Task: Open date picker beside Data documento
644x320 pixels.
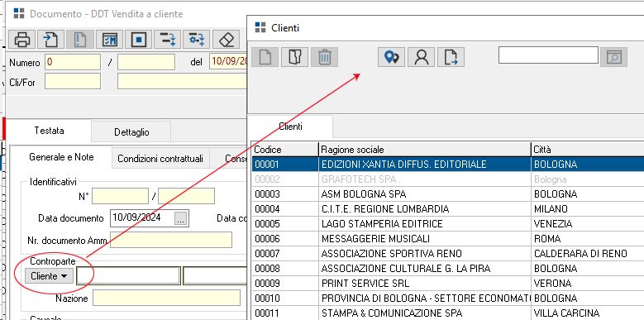Action: click(x=181, y=218)
